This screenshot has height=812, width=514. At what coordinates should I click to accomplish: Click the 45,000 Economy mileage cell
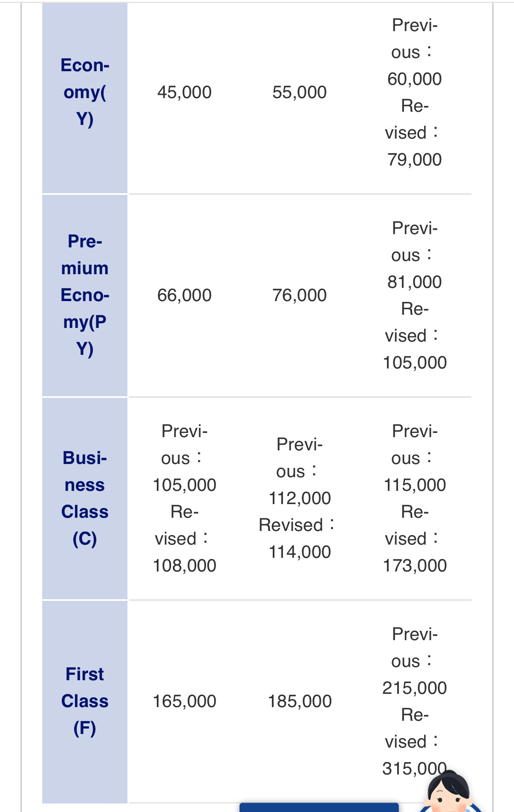184,92
